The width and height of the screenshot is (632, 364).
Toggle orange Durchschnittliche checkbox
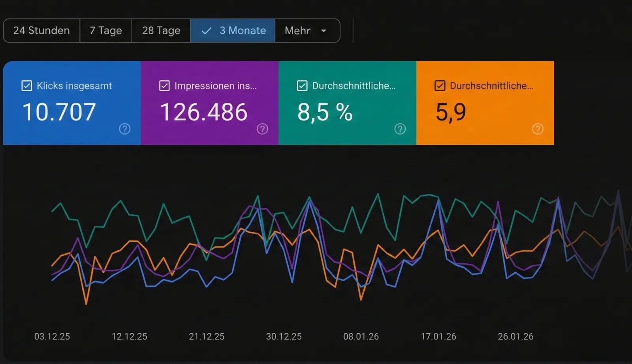[440, 86]
